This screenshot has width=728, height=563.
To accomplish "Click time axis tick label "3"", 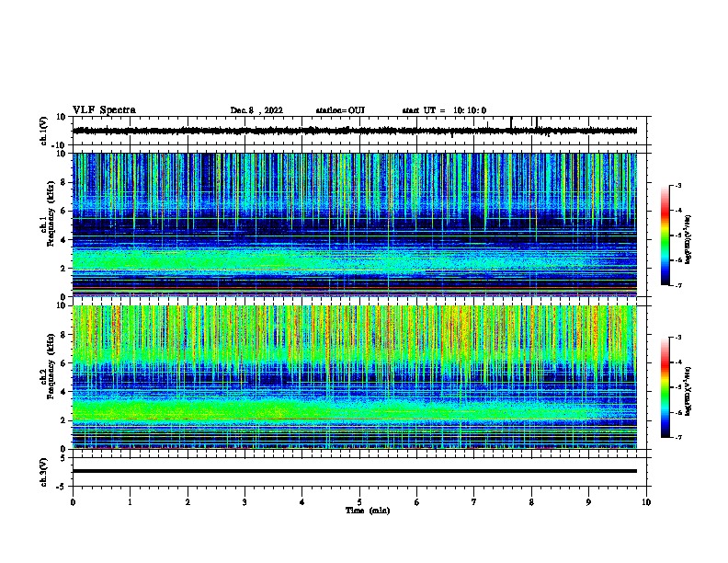I will 245,502.
